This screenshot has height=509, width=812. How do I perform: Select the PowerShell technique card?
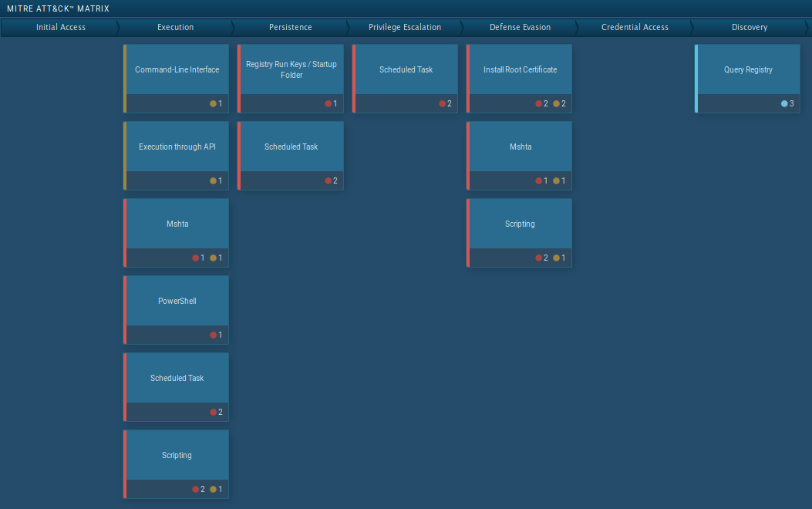tap(177, 302)
